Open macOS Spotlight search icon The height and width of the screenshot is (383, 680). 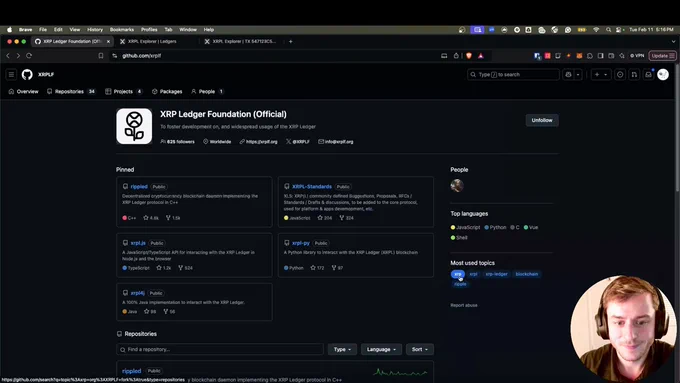point(608,29)
